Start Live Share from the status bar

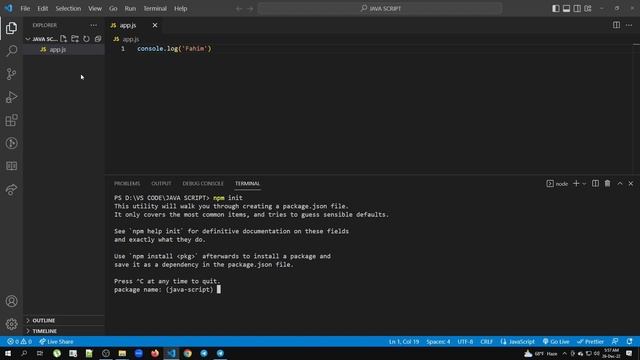(x=56, y=342)
